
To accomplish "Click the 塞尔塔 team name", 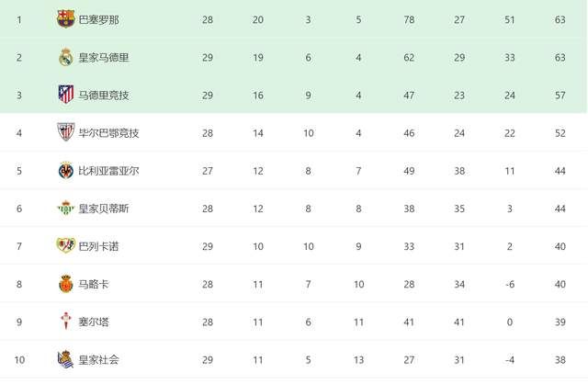I will click(94, 322).
